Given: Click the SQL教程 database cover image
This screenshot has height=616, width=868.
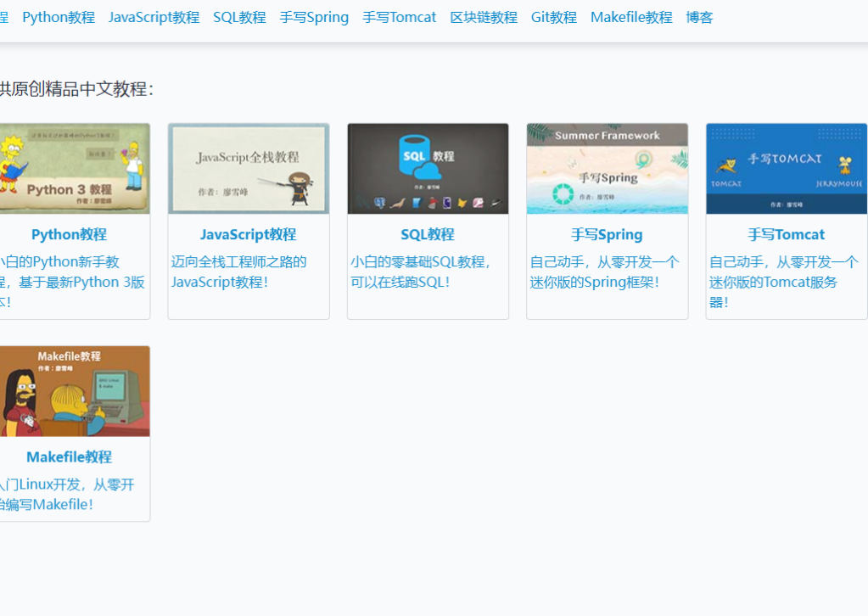Looking at the screenshot, I should pyautogui.click(x=428, y=168).
